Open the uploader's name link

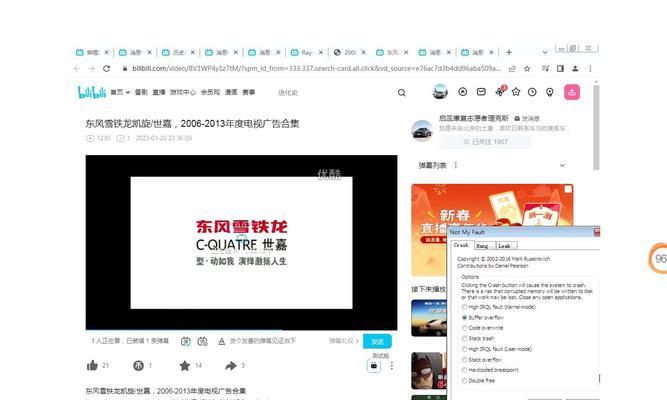click(x=473, y=118)
